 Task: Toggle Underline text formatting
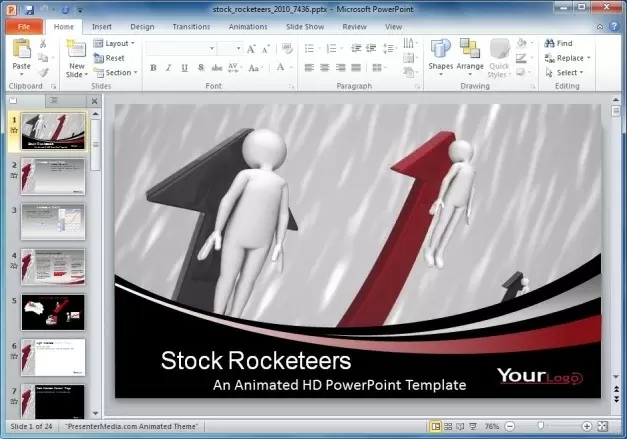tap(184, 68)
